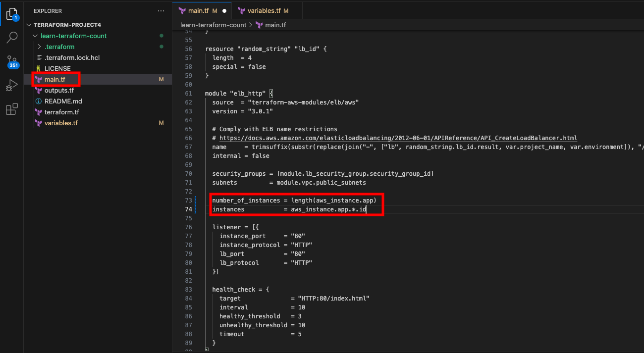Open README.md in the file tree
The image size is (644, 353).
[63, 101]
